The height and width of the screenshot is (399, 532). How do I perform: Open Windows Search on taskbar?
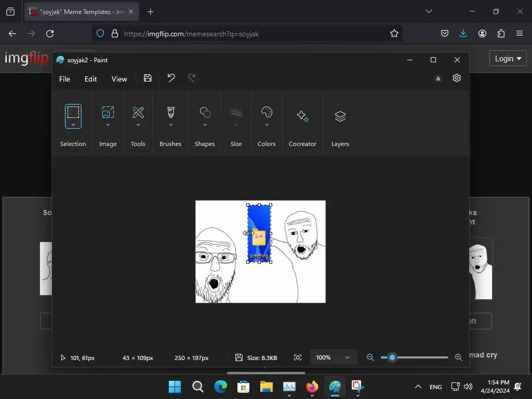click(198, 387)
